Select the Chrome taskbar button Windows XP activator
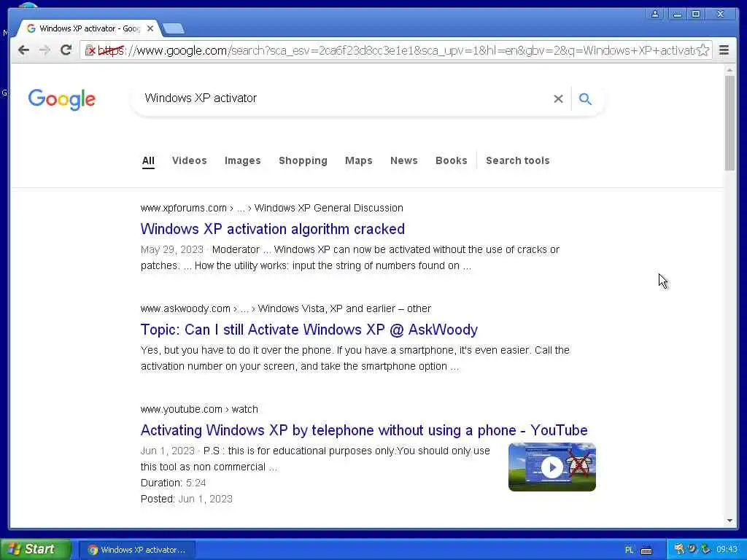This screenshot has height=560, width=747. (136, 550)
